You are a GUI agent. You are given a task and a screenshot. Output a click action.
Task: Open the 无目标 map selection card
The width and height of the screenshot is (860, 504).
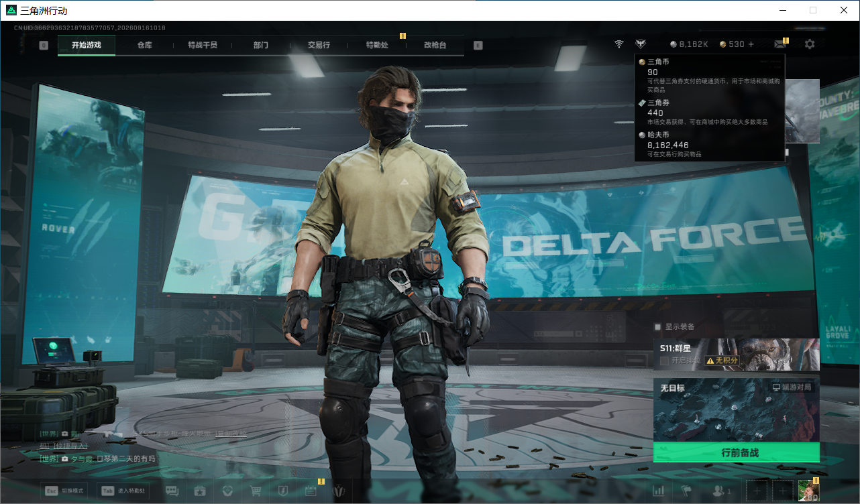737,409
